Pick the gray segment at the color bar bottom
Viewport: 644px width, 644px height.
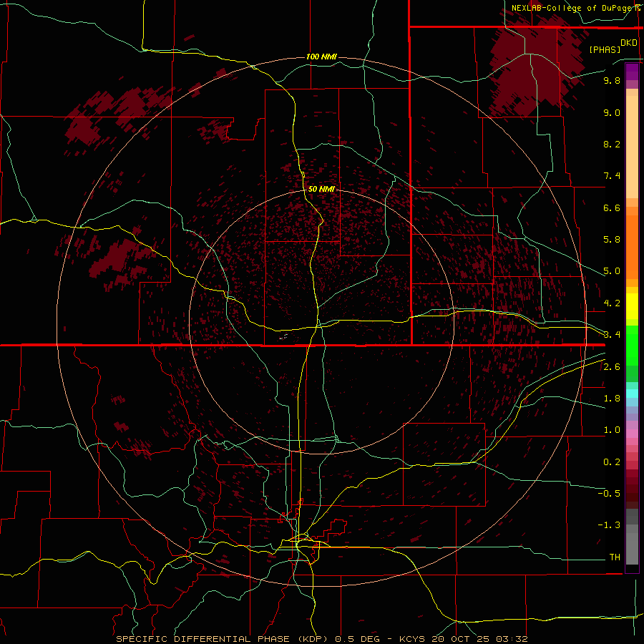[632, 548]
